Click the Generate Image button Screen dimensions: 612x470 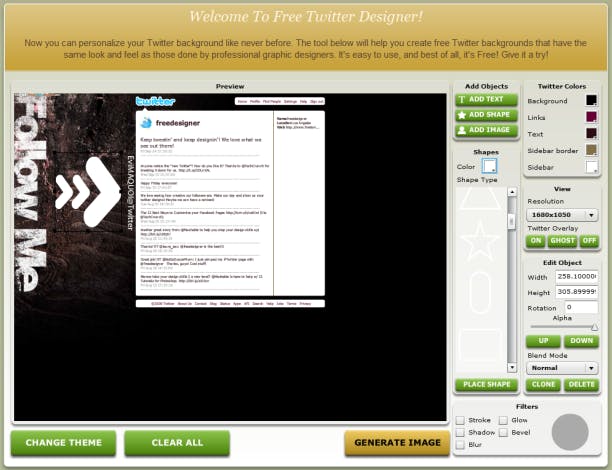[397, 443]
